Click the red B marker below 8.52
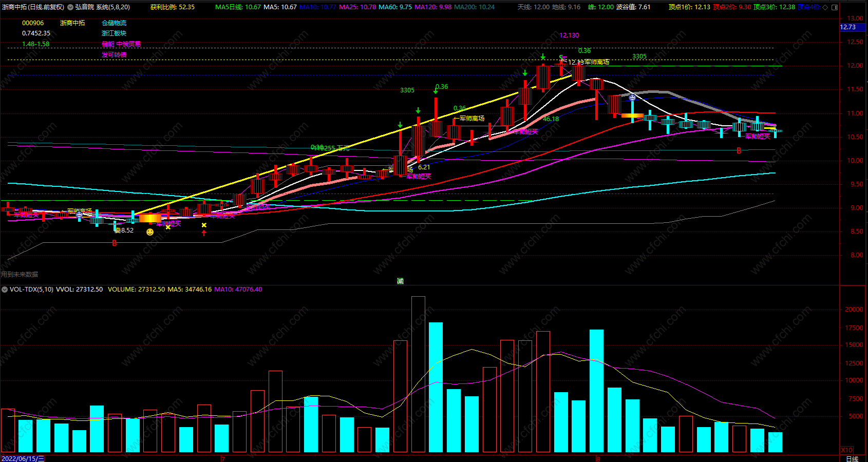 coord(115,243)
